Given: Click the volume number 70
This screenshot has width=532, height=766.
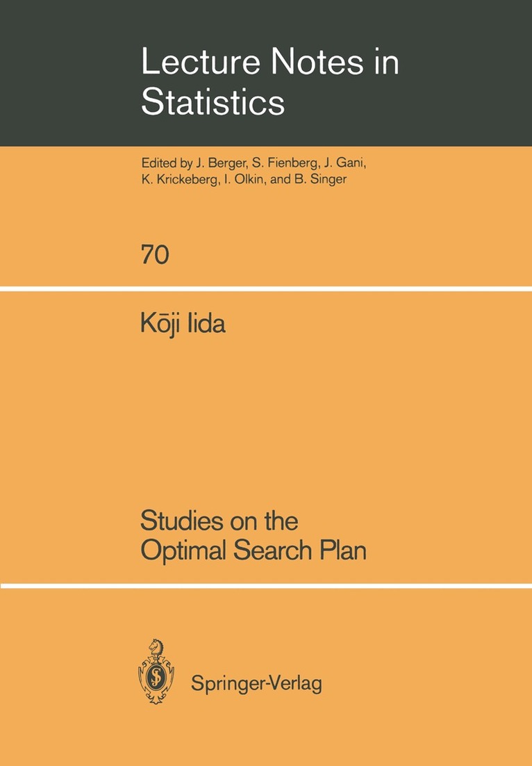Looking at the screenshot, I should 155,255.
